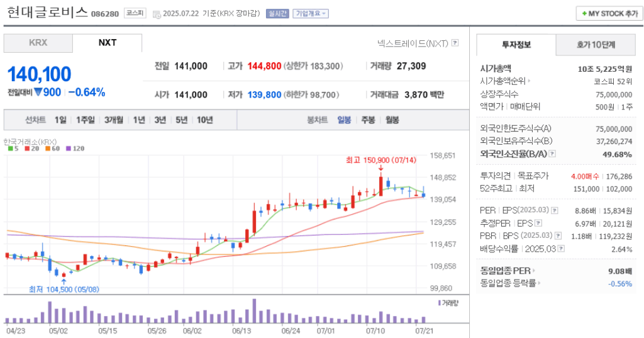Select the NXT tab
This screenshot has width=644, height=338.
click(107, 43)
